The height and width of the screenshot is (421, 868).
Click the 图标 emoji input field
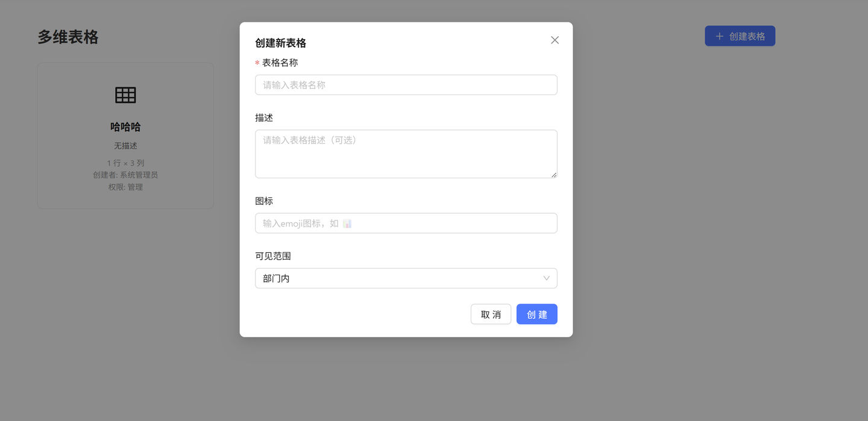[406, 223]
